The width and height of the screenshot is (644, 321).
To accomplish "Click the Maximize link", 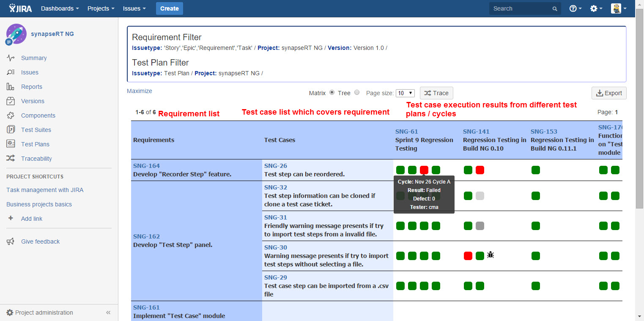I will [140, 91].
